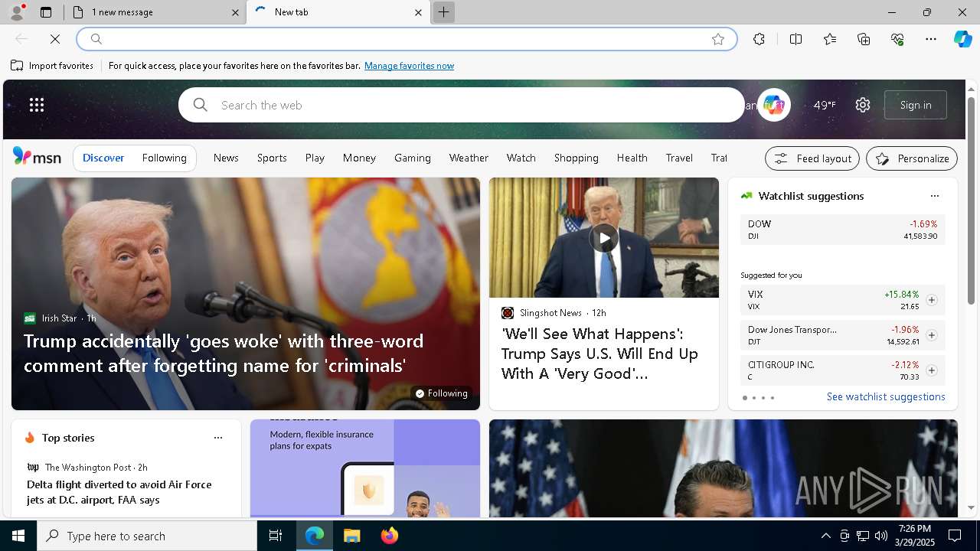Open the volume control in the tray
The image size is (980, 551).
881,536
